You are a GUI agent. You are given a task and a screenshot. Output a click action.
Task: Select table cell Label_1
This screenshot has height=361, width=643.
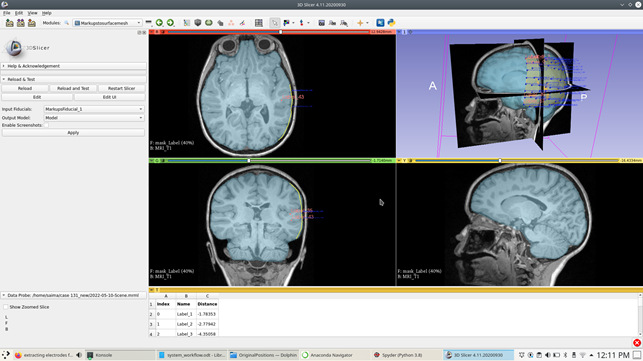point(186,314)
